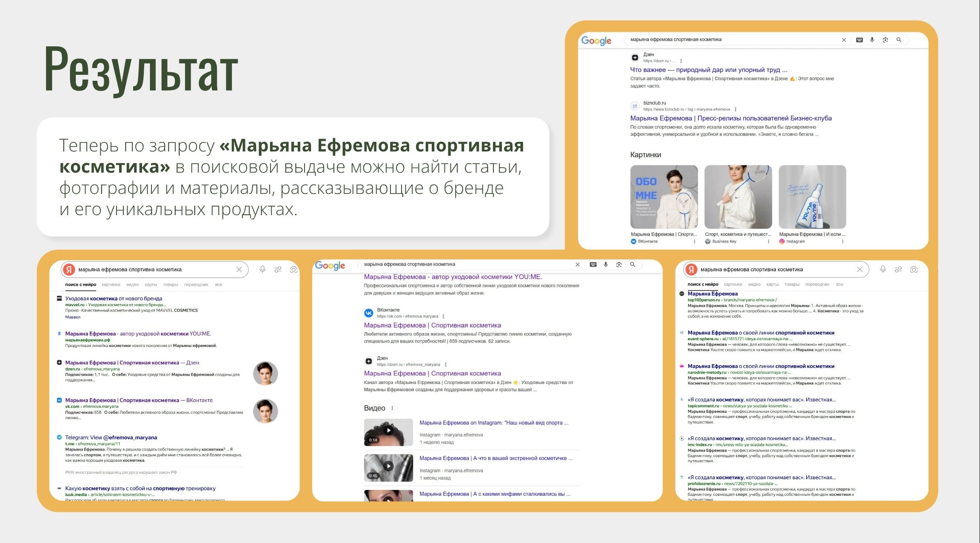Click the Google Lens icon in top search bar
Screen dimensions: 980x543
pyautogui.click(x=885, y=40)
